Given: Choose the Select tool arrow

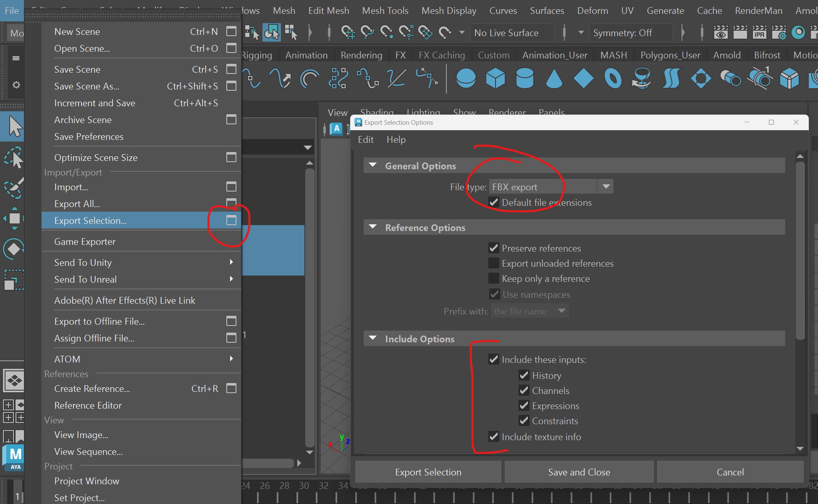Looking at the screenshot, I should [x=14, y=127].
